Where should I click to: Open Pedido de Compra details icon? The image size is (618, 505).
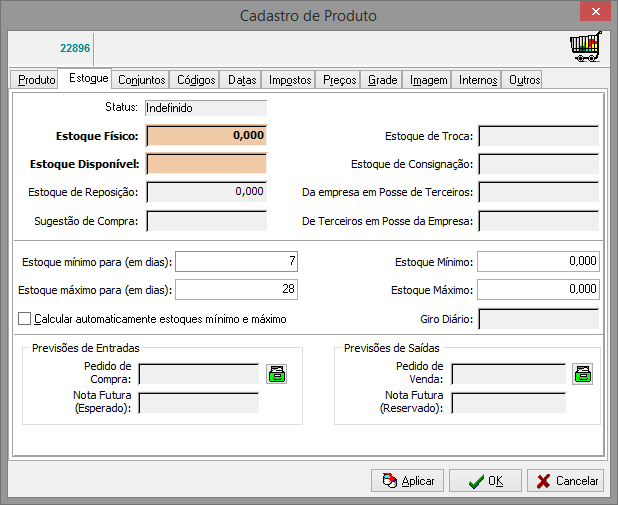277,374
